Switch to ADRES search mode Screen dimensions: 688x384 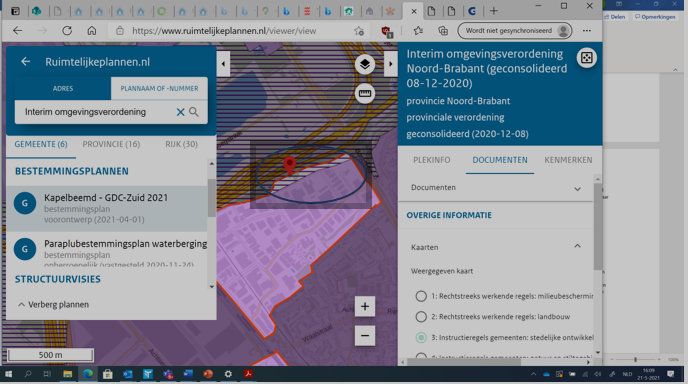click(x=63, y=89)
